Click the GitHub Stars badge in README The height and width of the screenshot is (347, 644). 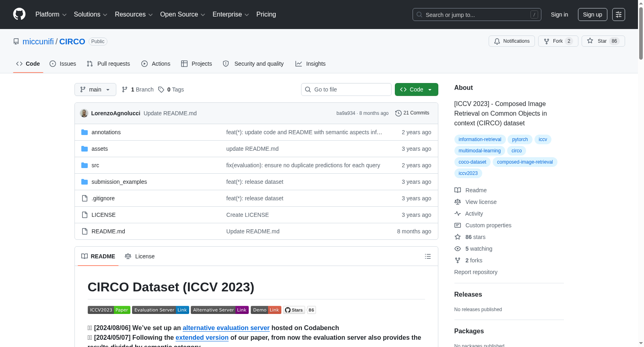pos(299,310)
